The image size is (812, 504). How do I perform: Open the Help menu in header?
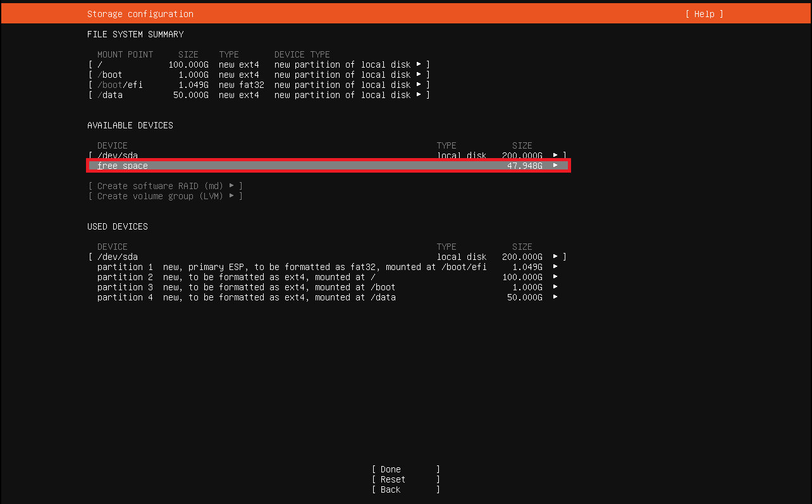[704, 14]
